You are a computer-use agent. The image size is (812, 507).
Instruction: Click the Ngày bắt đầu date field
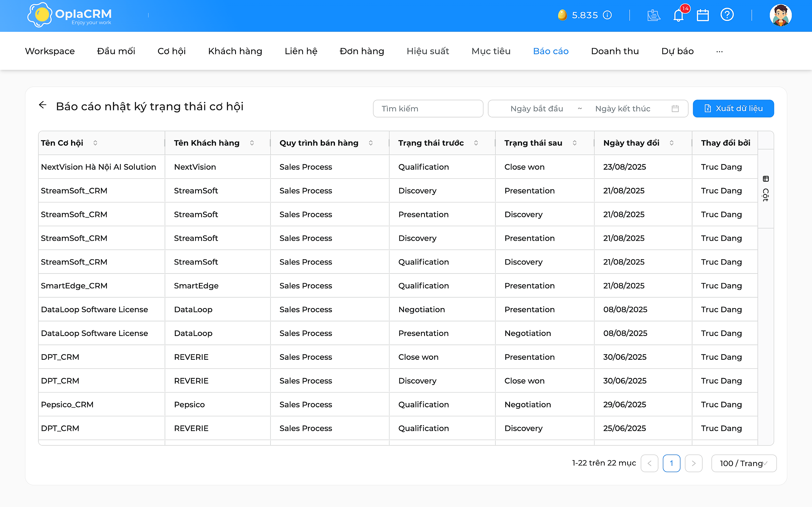pyautogui.click(x=537, y=109)
